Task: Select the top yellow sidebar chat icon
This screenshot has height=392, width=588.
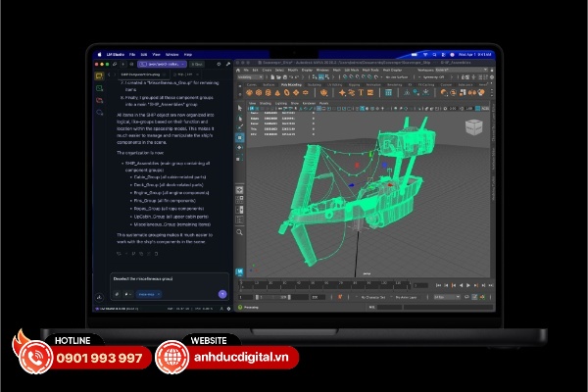Action: [x=99, y=75]
